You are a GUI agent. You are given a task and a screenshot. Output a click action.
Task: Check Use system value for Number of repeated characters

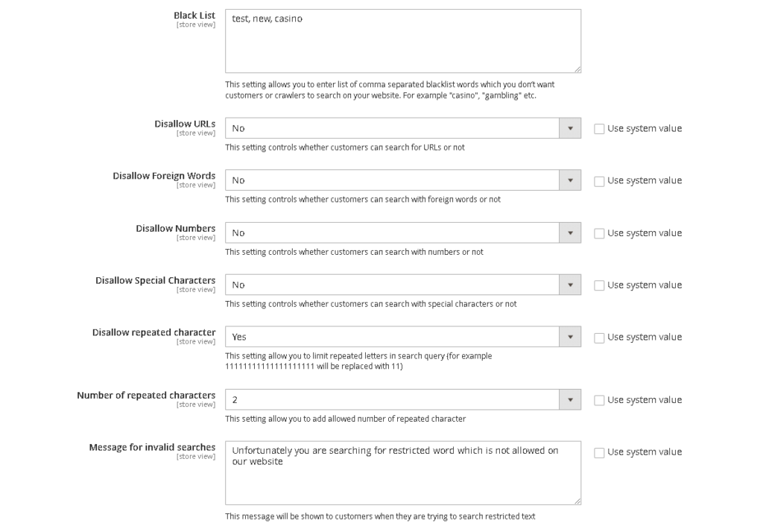[599, 400]
